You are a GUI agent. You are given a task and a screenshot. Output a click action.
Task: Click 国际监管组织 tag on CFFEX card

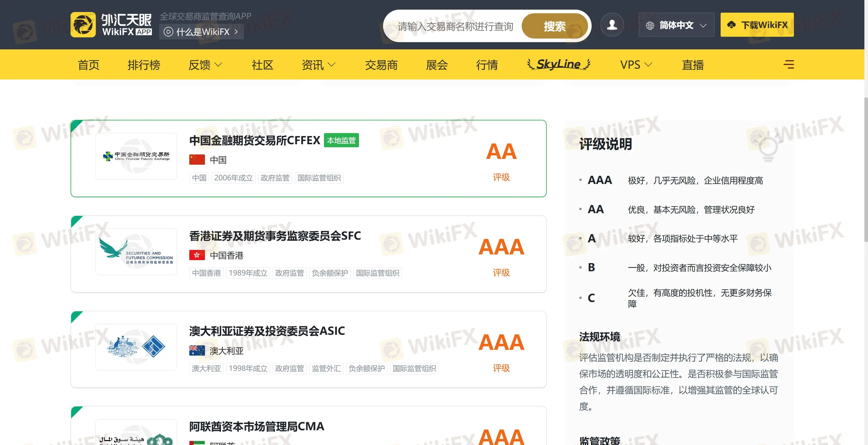(319, 178)
